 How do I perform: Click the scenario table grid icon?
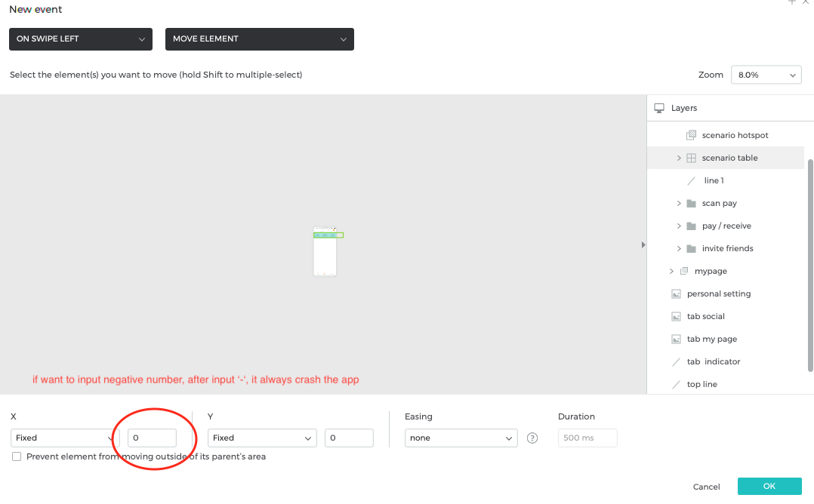pyautogui.click(x=690, y=158)
